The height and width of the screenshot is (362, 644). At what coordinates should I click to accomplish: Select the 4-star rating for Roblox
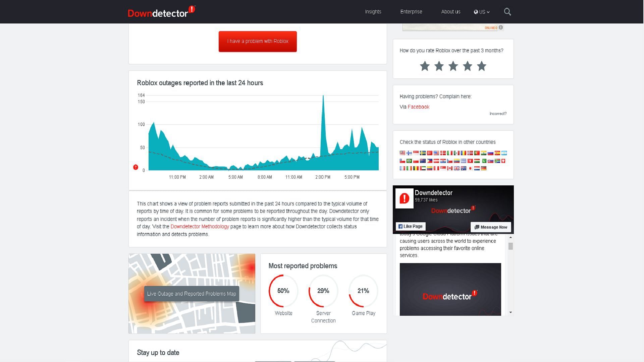pos(468,66)
